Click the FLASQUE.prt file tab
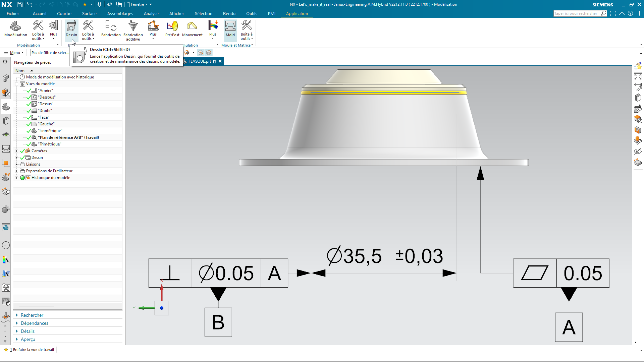 coord(200,61)
